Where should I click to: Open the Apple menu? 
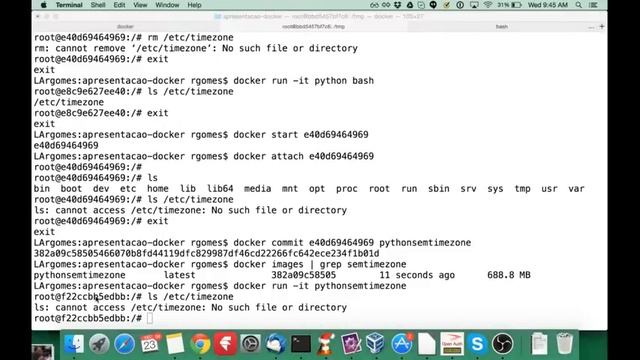[44, 5]
